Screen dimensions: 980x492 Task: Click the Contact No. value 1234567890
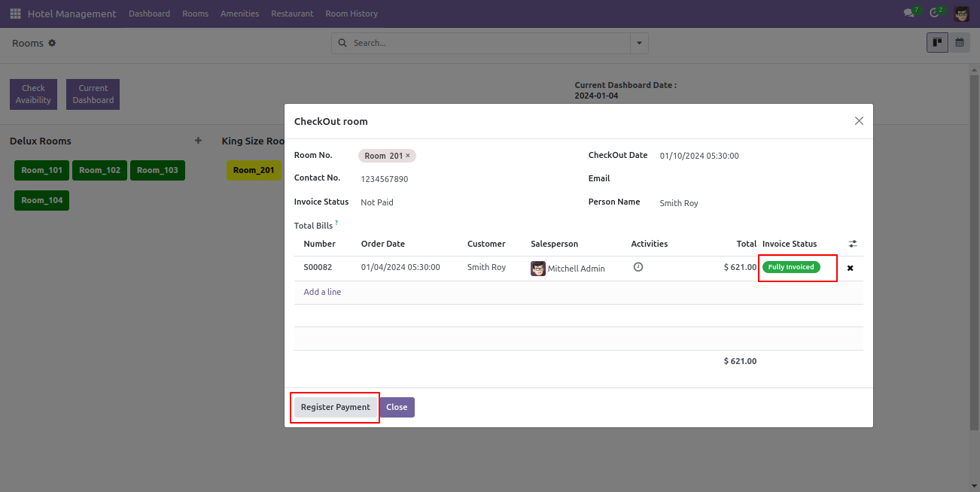click(x=384, y=179)
